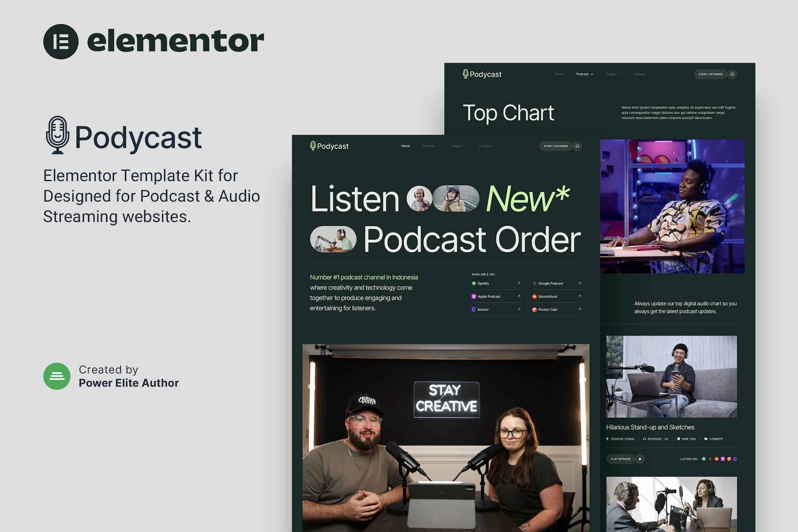Click the Podycast microphone logo in the navbar
Screen dimensions: 798x532
[x=313, y=146]
